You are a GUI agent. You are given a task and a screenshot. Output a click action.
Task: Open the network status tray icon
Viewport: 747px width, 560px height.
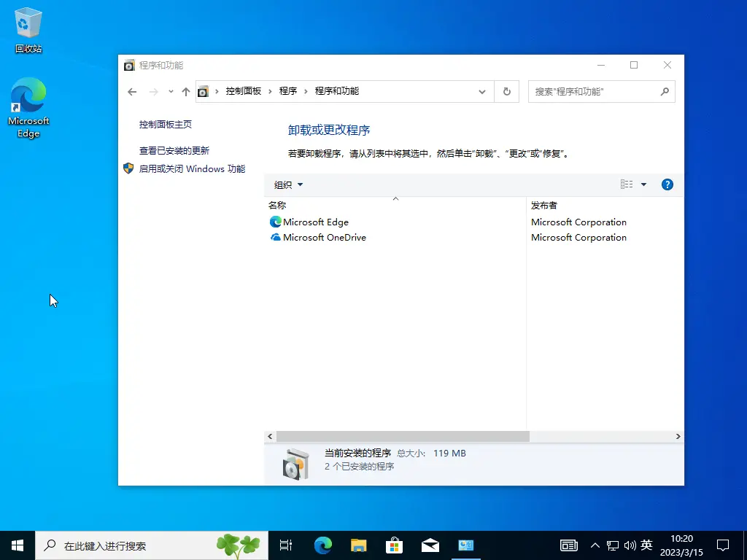[613, 545]
